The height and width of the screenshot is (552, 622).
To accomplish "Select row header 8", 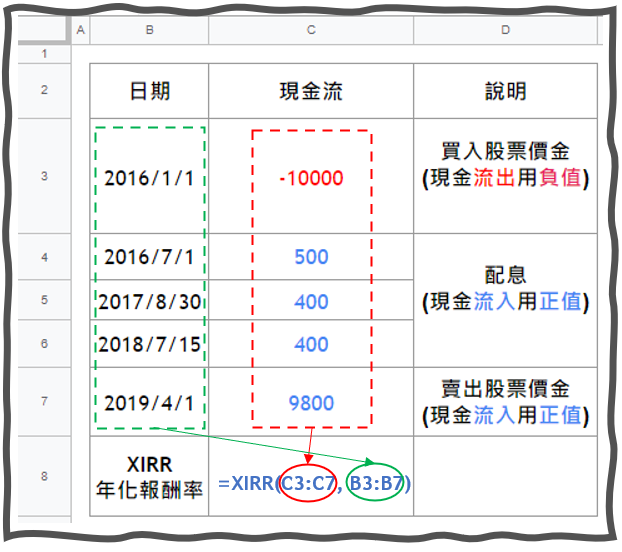I will coord(44,476).
